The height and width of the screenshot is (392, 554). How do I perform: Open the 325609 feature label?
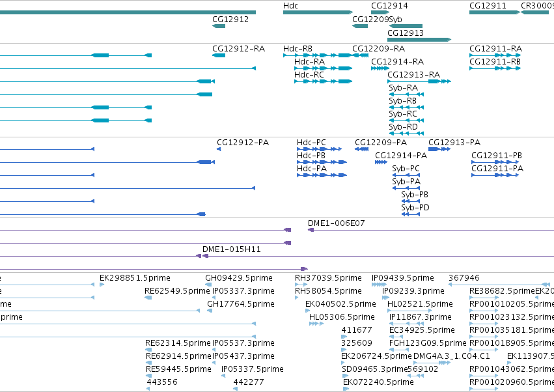coord(357,343)
